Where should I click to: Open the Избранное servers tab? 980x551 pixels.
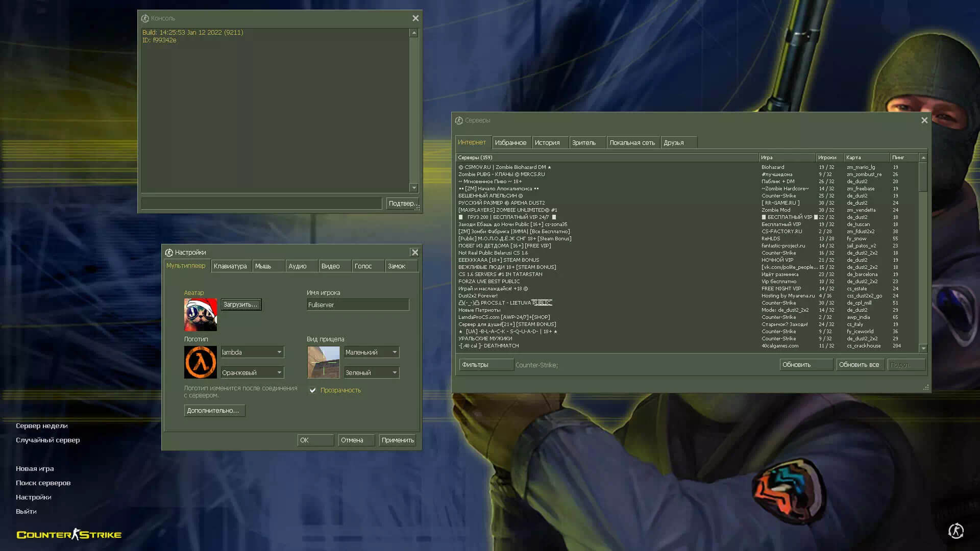(511, 142)
